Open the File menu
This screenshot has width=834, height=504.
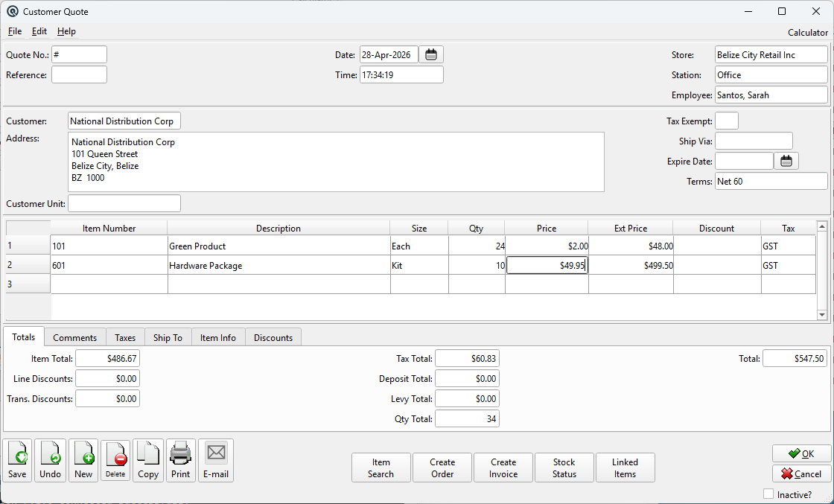(15, 31)
